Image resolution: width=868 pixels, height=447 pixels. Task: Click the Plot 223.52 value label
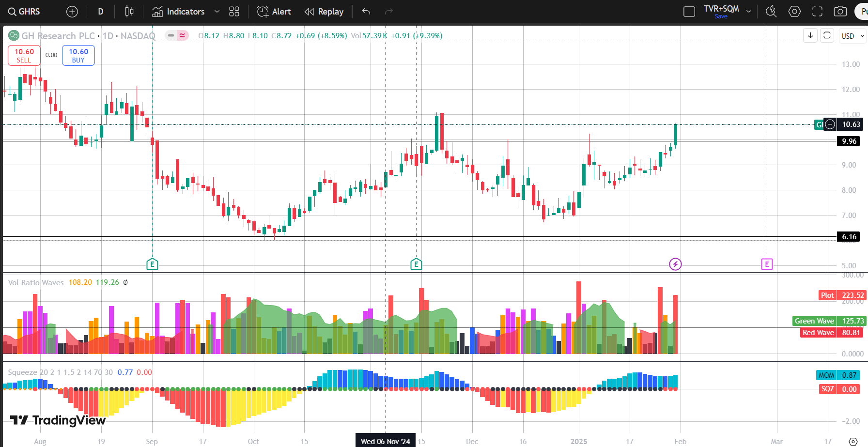pyautogui.click(x=842, y=295)
